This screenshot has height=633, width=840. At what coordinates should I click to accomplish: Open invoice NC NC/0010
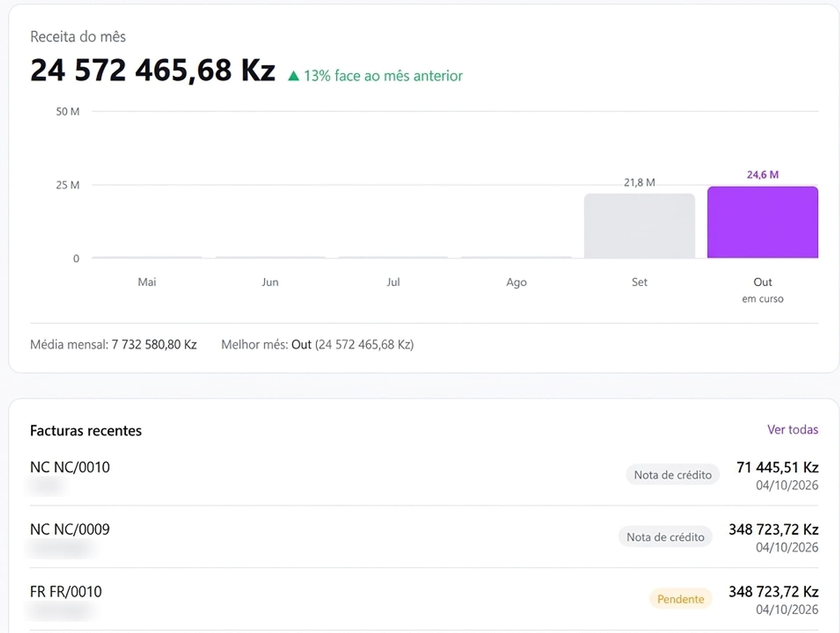click(x=70, y=467)
